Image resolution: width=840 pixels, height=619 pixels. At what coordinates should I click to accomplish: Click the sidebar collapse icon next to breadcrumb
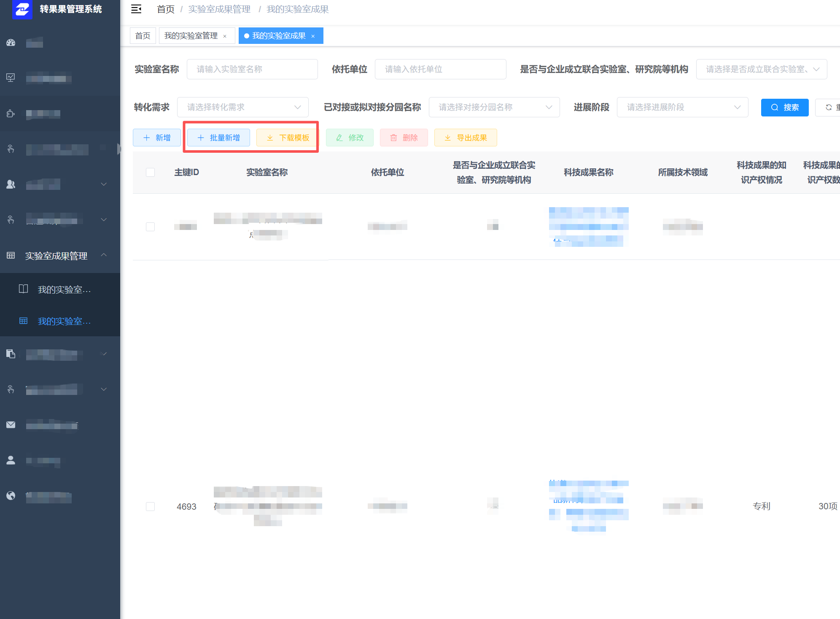click(x=136, y=9)
